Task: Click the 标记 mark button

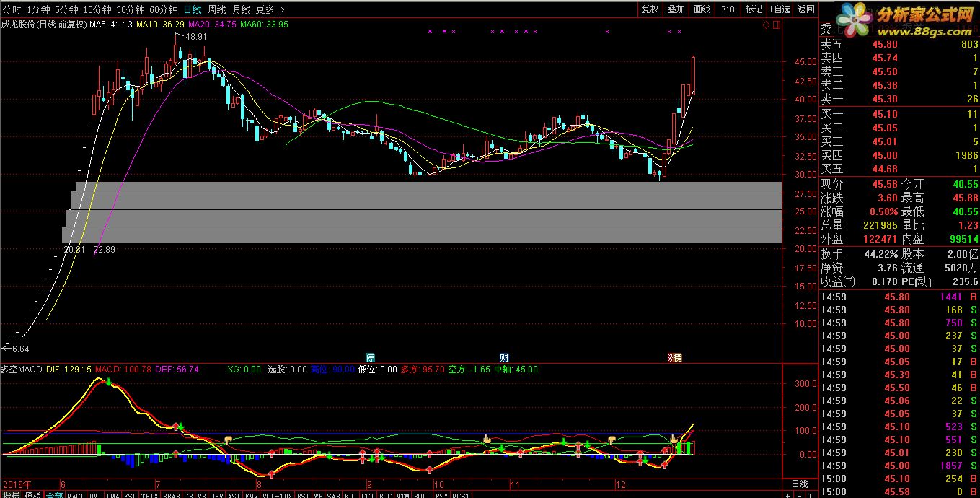Action: 754,9
